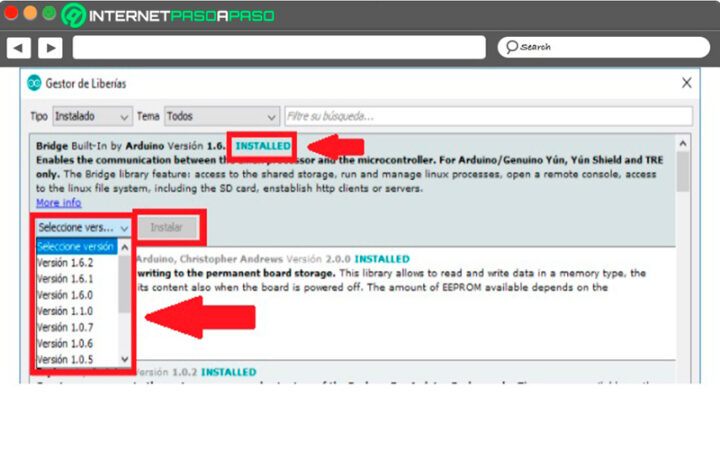Click the red window control dot
Viewport: 720px width, 450px height.
[12, 14]
